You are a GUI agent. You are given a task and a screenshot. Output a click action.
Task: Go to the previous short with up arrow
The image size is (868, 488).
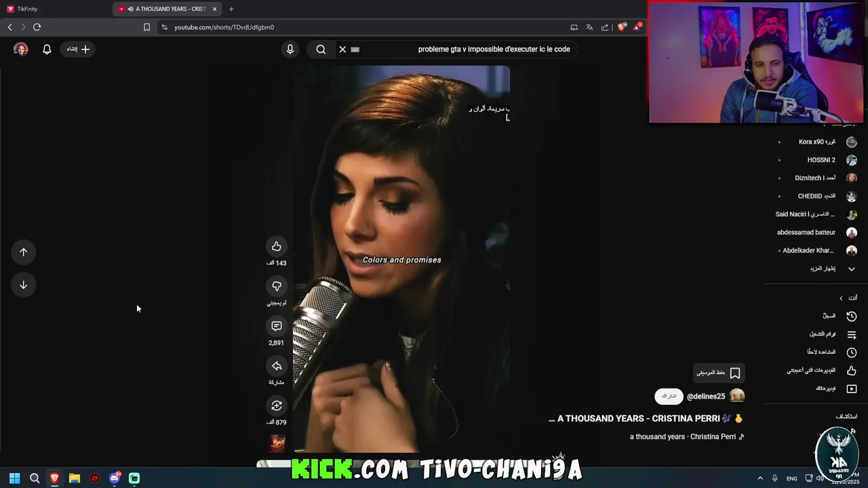click(23, 252)
